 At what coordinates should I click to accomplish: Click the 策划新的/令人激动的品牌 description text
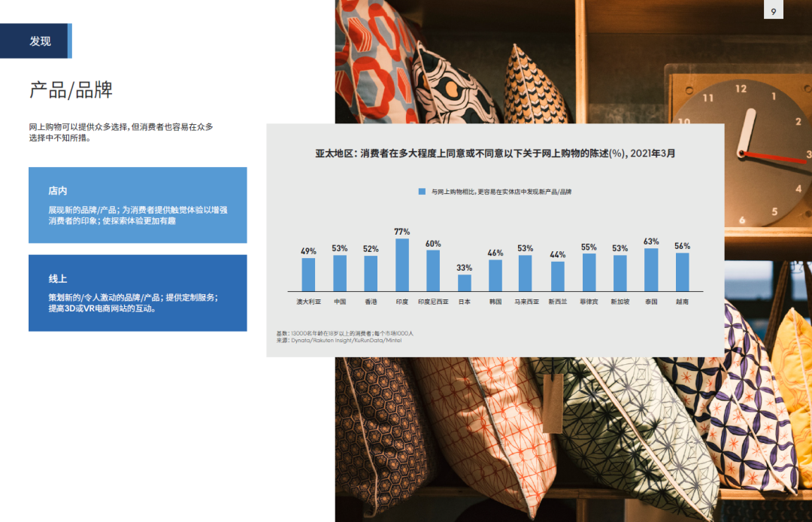click(133, 303)
